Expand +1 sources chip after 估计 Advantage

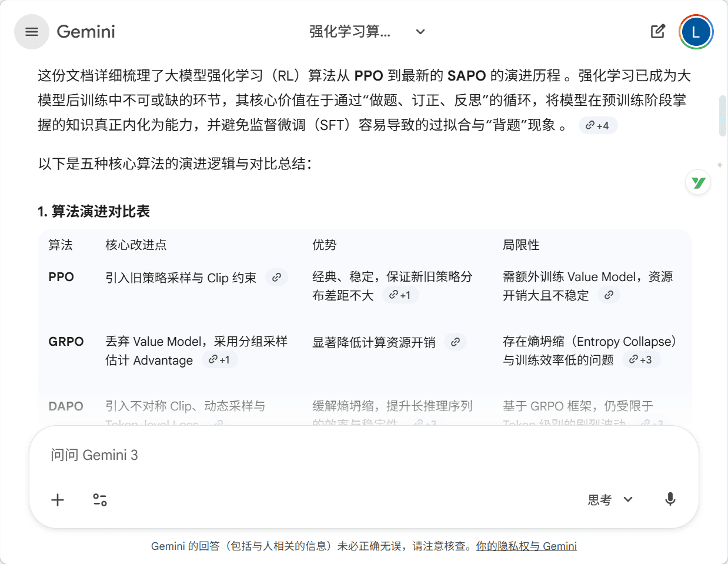tap(219, 360)
